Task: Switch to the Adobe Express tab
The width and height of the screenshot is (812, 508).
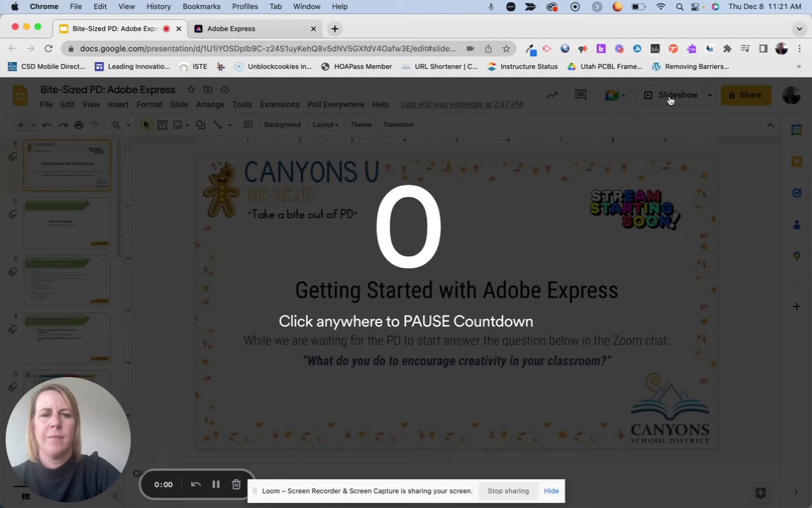Action: (x=254, y=28)
